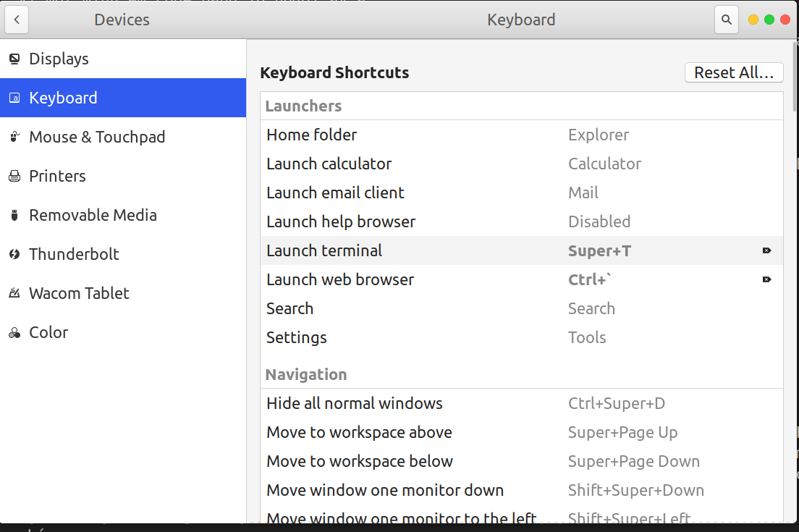Viewport: 799px width, 532px height.
Task: Reset the Launch terminal shortcut with its clear icon
Action: (766, 250)
